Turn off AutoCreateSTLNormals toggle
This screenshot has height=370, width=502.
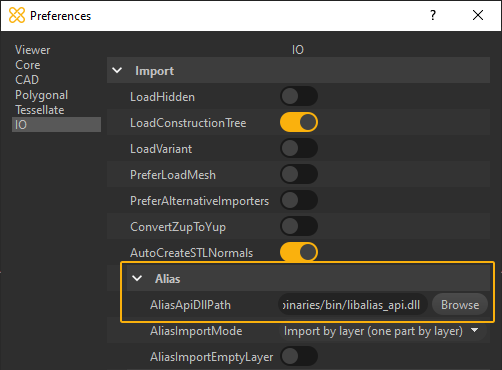coord(299,252)
